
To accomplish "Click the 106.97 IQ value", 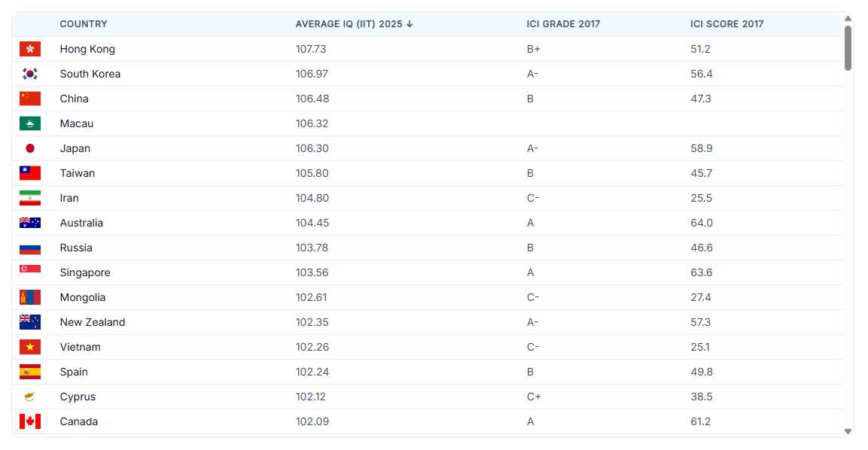I will pos(312,74).
